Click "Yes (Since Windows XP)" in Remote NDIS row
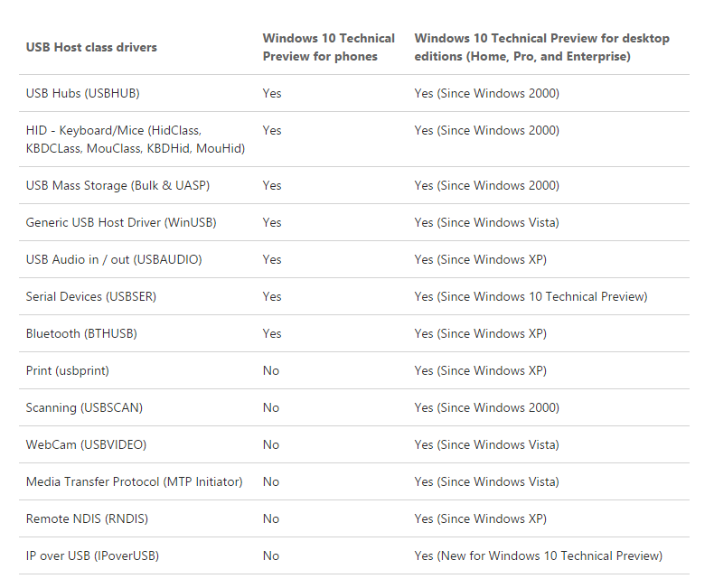 pos(481,518)
